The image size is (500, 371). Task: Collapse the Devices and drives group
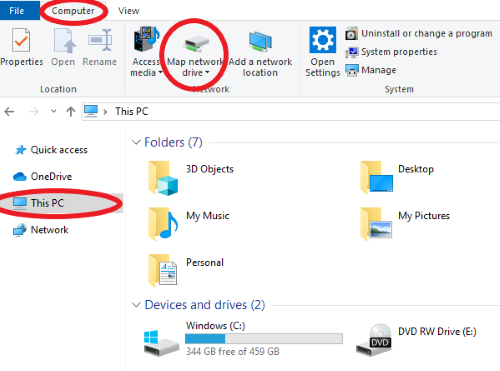(x=136, y=305)
